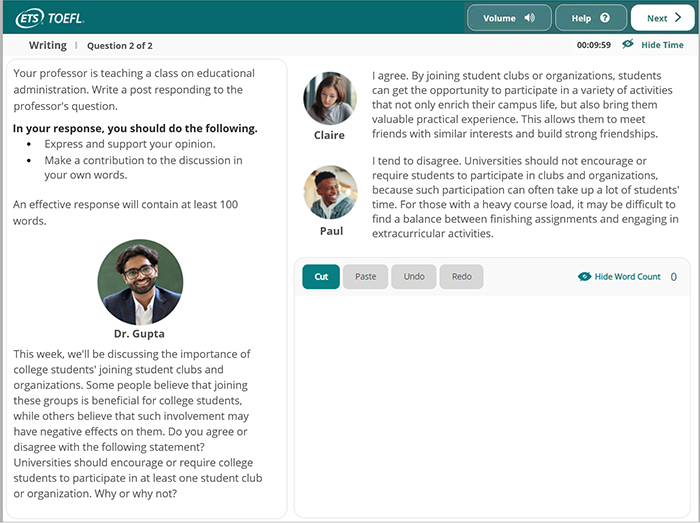Select Dr. Gupta's profile photo
700x523 pixels.
pyautogui.click(x=140, y=282)
